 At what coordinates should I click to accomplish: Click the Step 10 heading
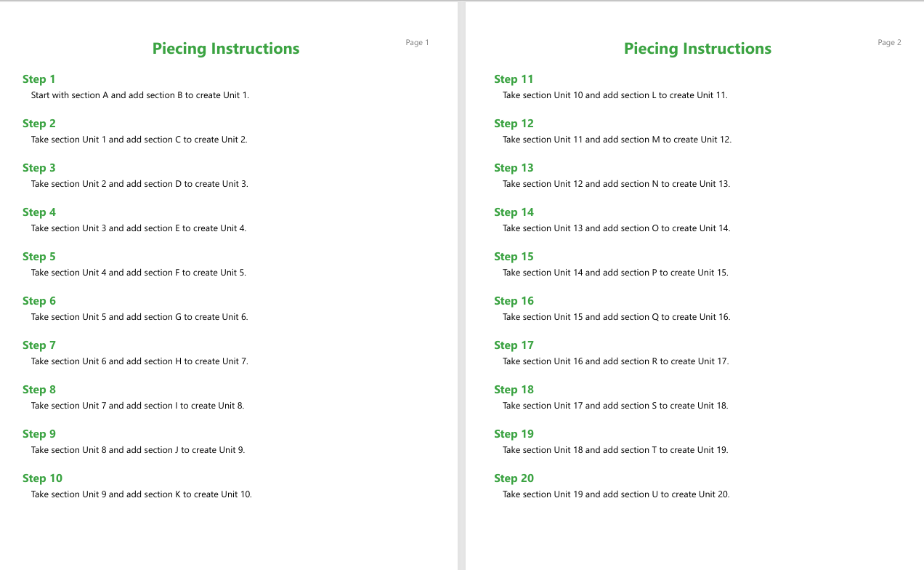tap(42, 478)
